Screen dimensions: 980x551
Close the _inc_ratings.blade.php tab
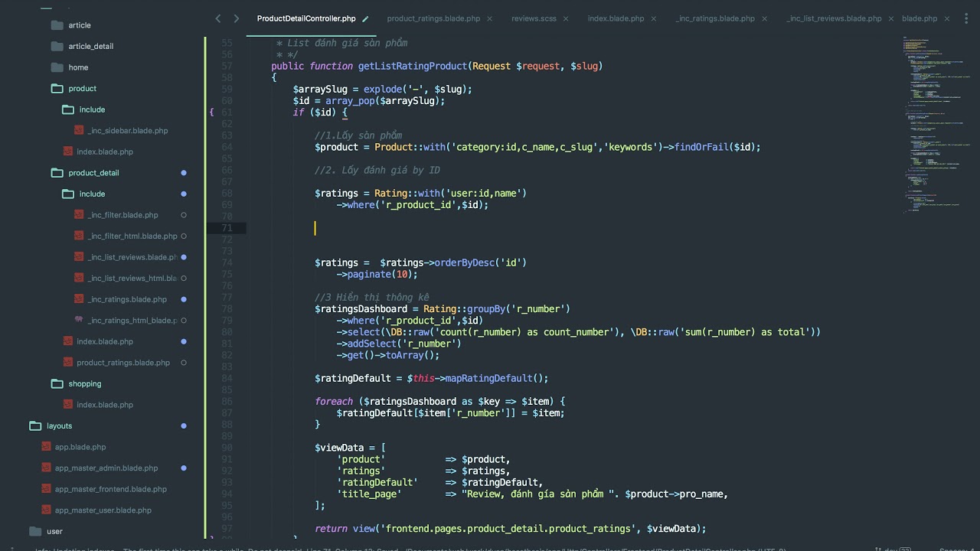[765, 18]
